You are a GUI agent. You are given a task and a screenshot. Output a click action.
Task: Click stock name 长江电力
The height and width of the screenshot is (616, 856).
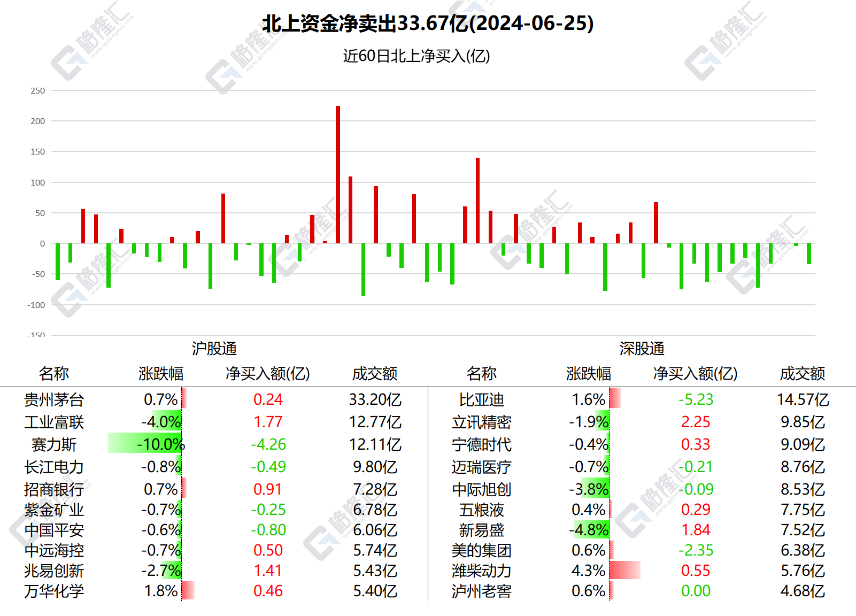(x=54, y=467)
